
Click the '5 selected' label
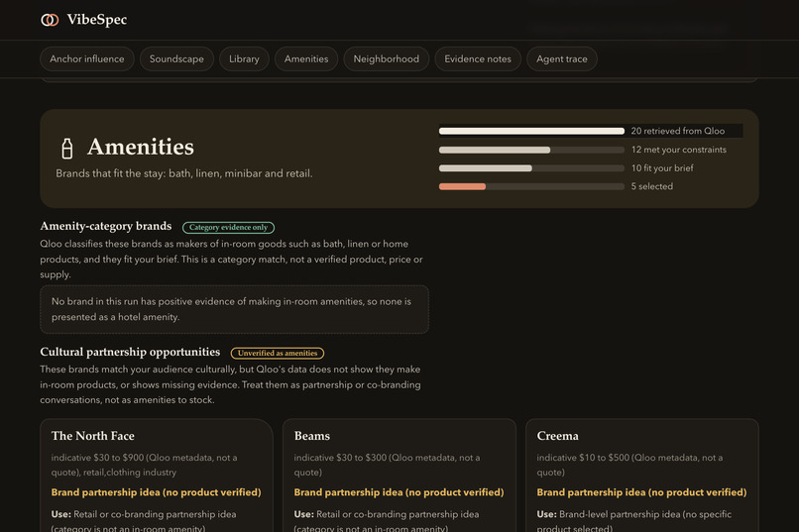point(651,186)
